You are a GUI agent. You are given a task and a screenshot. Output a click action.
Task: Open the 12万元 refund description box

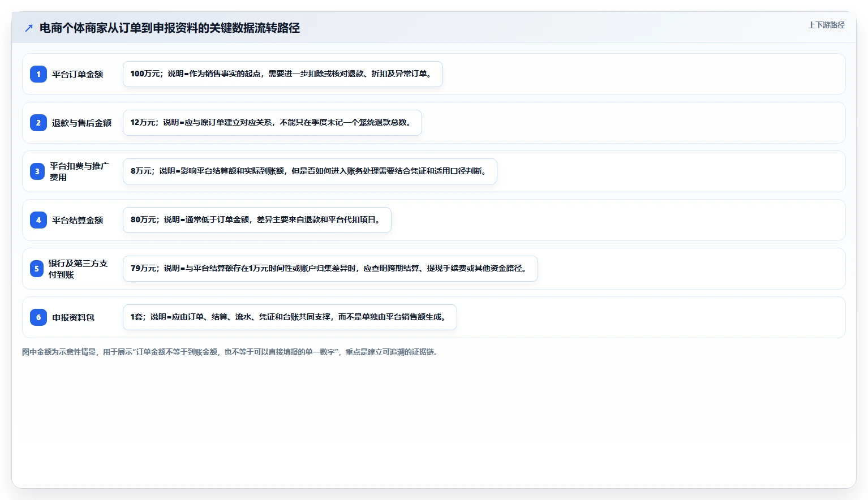272,123
